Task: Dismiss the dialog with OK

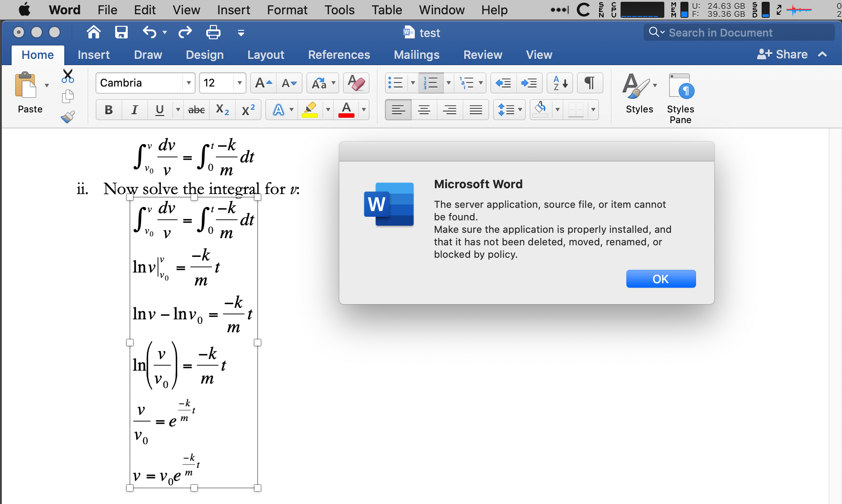Action: (661, 278)
